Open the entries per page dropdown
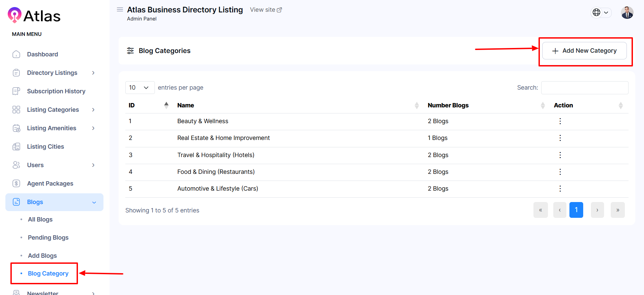644x295 pixels. click(139, 88)
